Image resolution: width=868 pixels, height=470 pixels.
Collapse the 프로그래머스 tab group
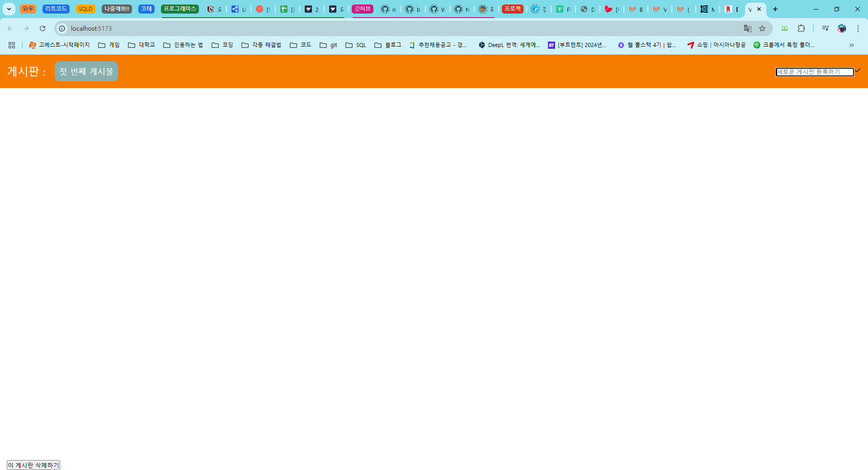pos(180,9)
